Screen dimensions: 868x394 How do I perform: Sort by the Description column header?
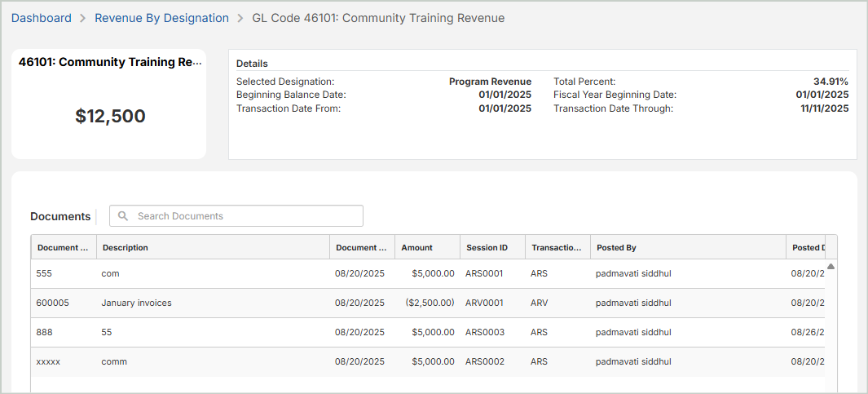[x=126, y=247]
